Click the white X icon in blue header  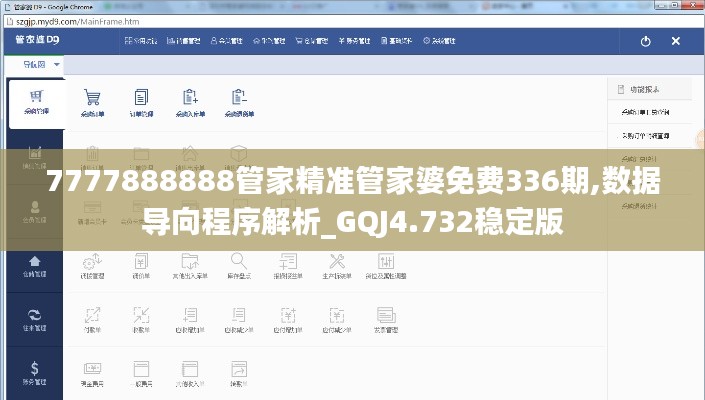point(675,41)
